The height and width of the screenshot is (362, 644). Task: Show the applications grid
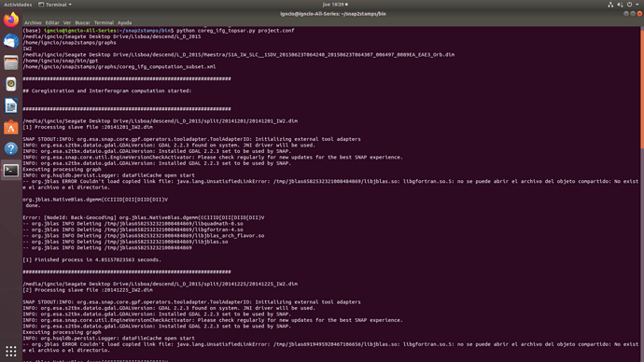11,351
